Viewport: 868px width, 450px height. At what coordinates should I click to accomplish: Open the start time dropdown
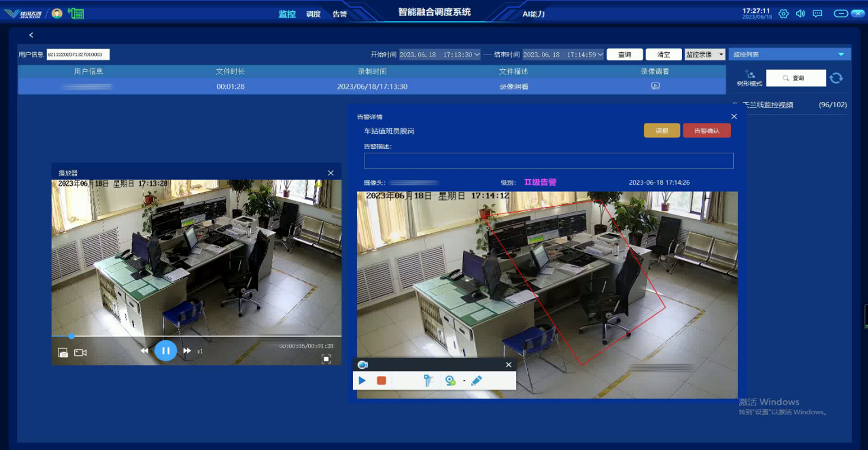tap(477, 54)
